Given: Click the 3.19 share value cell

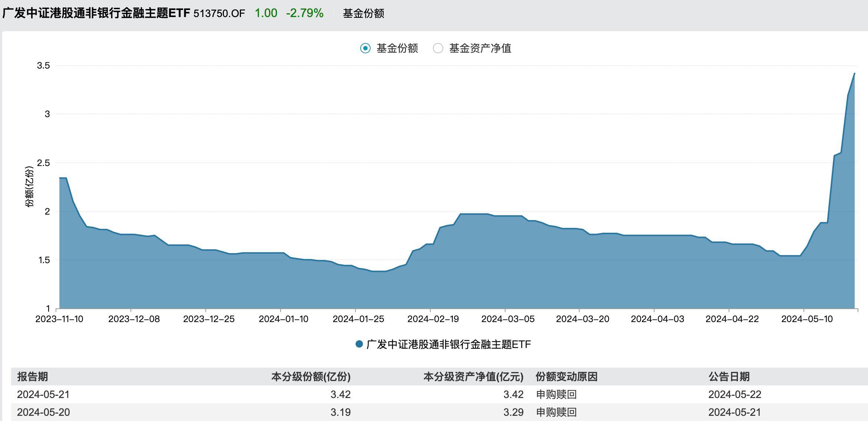Looking at the screenshot, I should (341, 412).
